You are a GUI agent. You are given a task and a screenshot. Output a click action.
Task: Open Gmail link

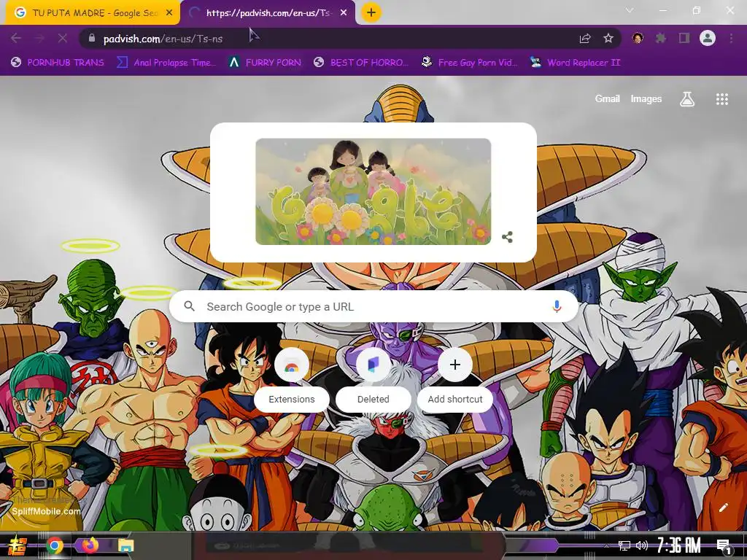tap(607, 99)
